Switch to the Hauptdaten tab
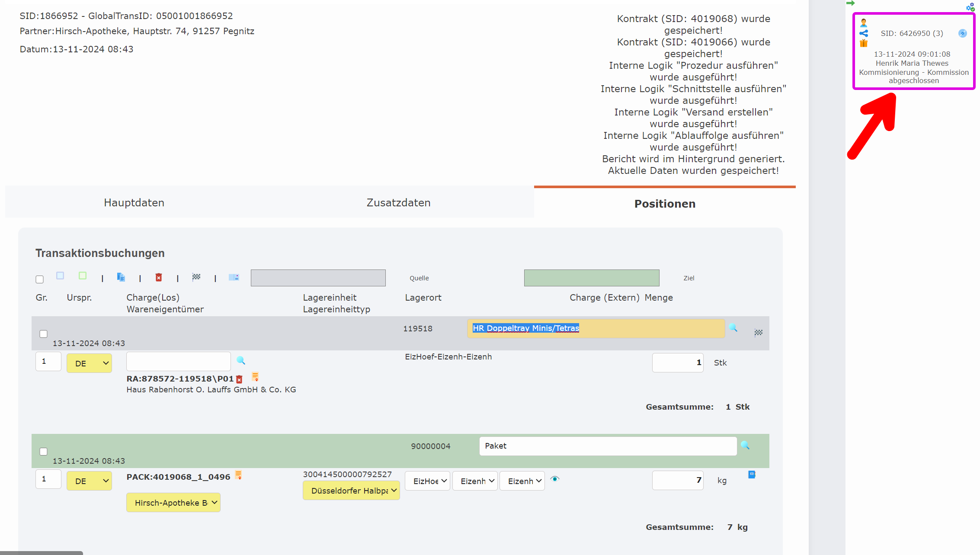 click(x=134, y=202)
